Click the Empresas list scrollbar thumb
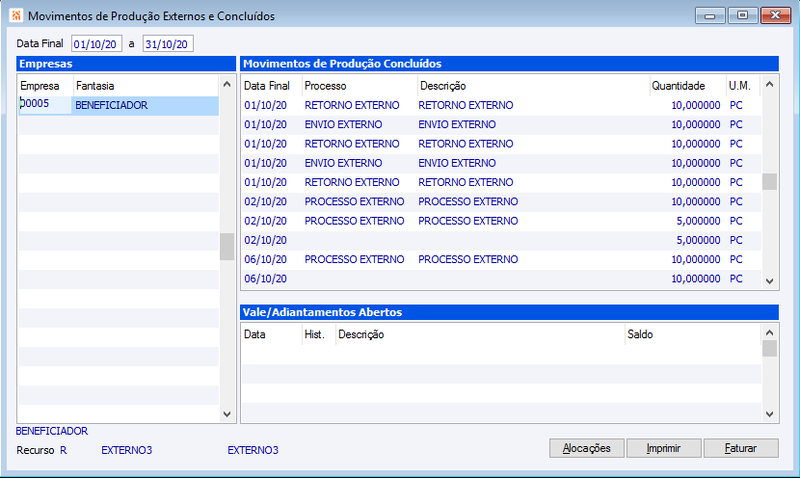 (227, 247)
